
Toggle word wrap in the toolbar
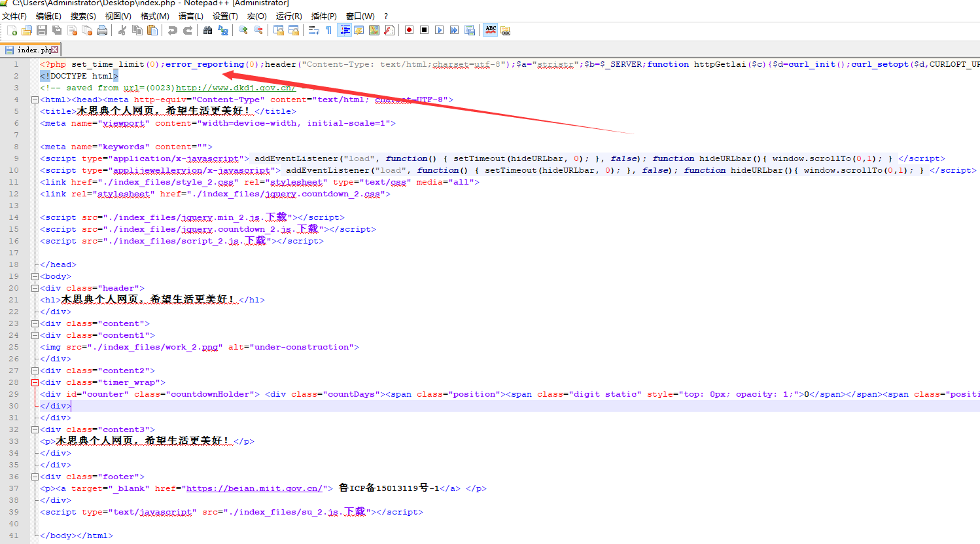(313, 30)
